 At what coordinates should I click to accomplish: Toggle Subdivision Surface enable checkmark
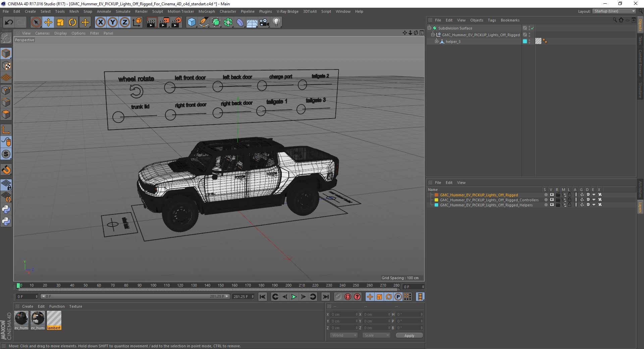532,28
